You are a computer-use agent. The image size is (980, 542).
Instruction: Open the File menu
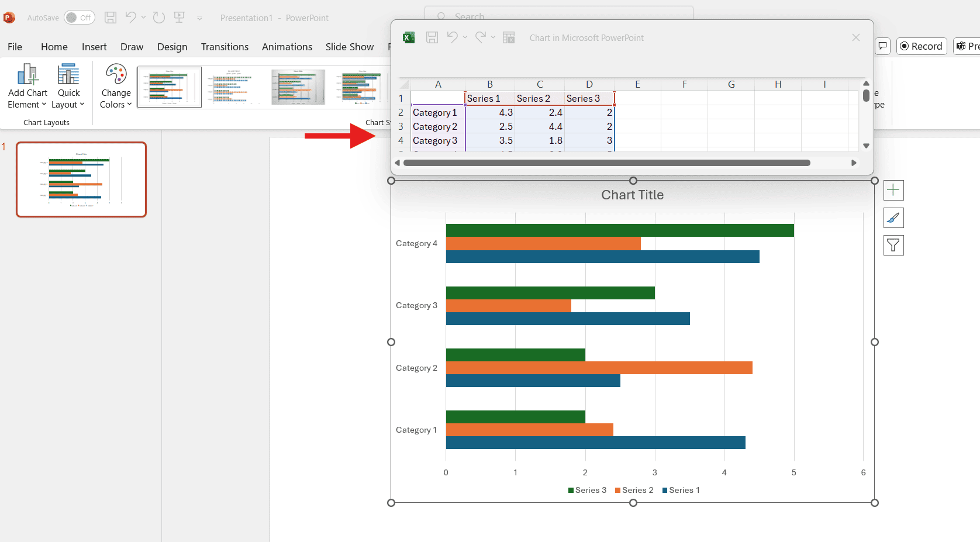coord(14,47)
